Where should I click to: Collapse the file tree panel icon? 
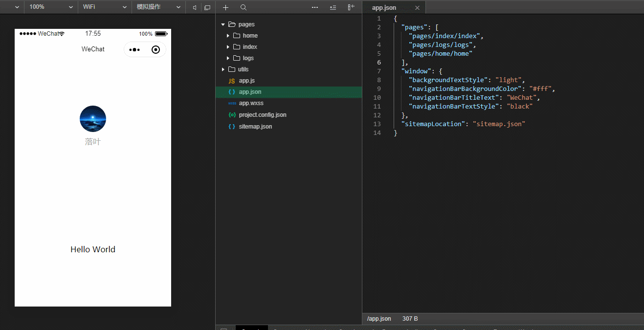coord(351,7)
